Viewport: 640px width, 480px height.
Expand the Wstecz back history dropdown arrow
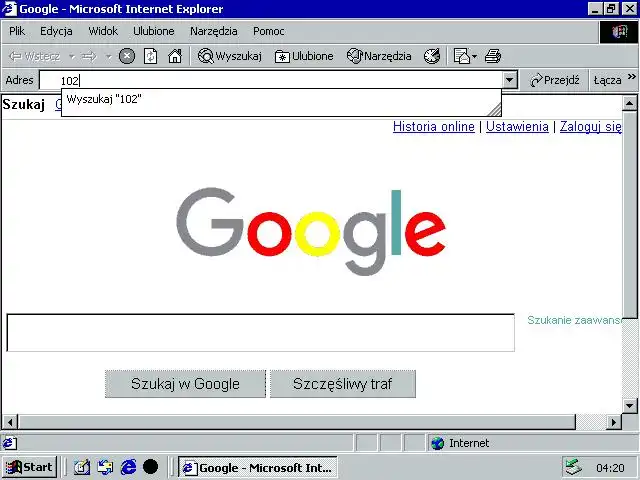click(x=71, y=56)
